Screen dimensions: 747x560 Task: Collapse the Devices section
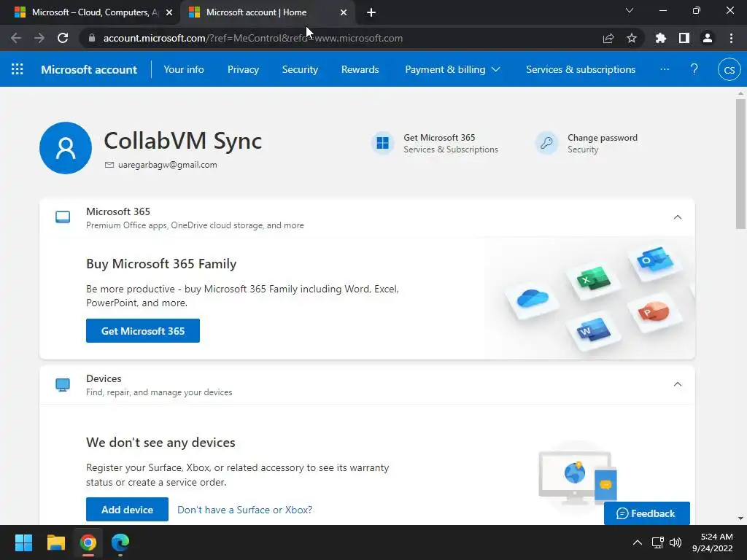click(x=678, y=384)
